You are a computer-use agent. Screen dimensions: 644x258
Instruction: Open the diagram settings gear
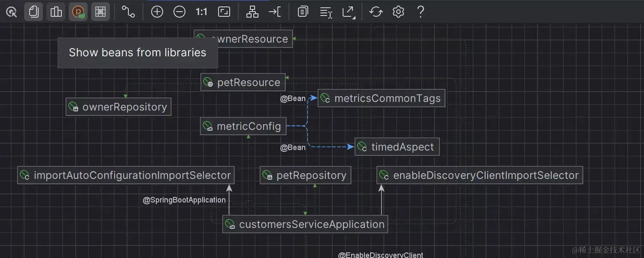tap(398, 12)
